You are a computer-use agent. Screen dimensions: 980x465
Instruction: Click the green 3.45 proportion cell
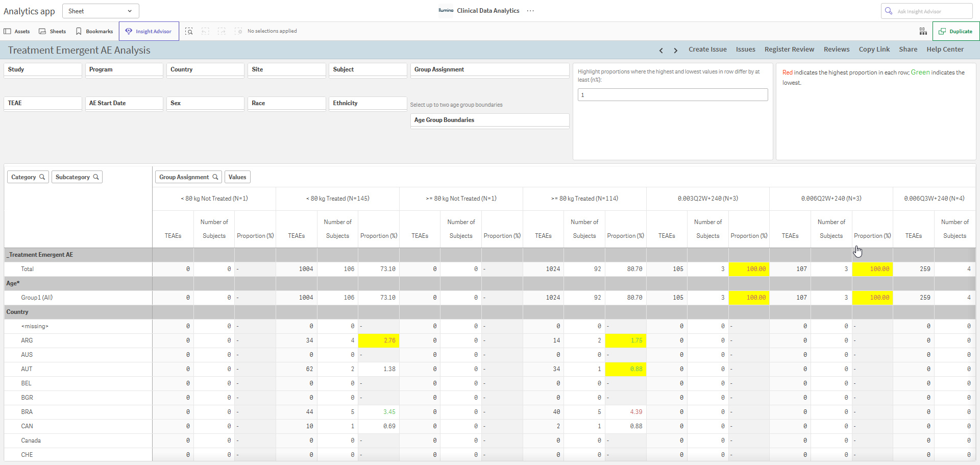[379, 412]
